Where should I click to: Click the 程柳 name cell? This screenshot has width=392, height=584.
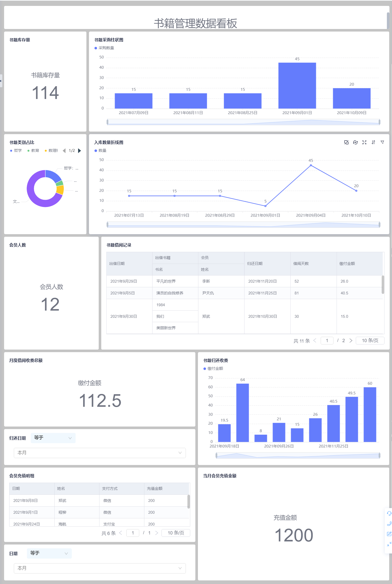[x=77, y=512]
